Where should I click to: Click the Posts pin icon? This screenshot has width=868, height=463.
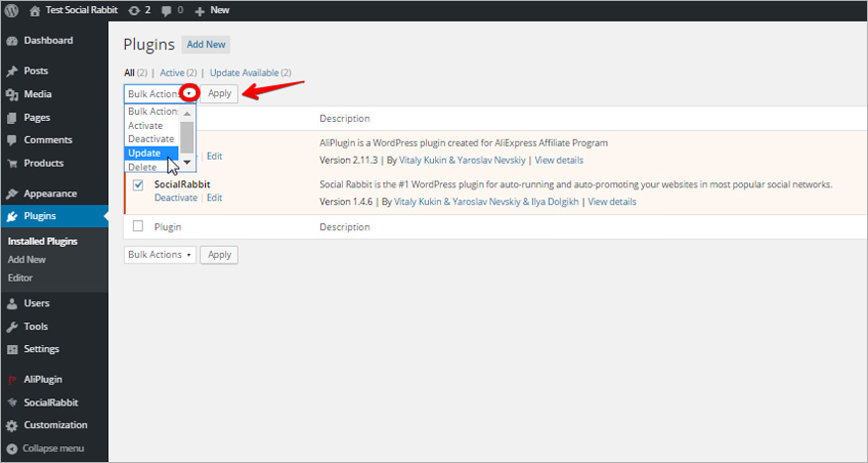point(12,71)
